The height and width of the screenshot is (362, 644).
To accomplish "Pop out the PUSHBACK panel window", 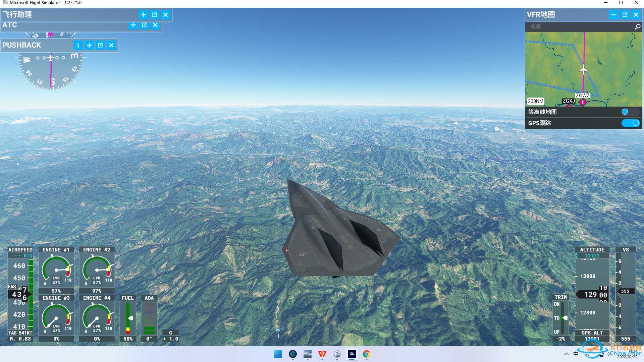I will tap(100, 45).
